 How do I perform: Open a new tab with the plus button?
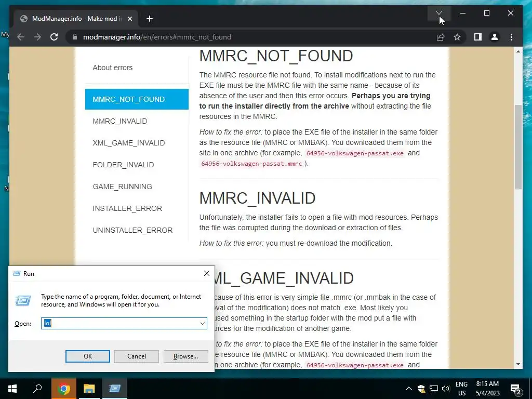[150, 19]
